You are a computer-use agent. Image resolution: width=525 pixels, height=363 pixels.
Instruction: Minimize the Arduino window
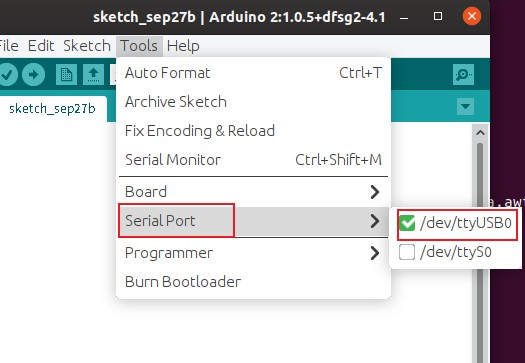(x=404, y=18)
